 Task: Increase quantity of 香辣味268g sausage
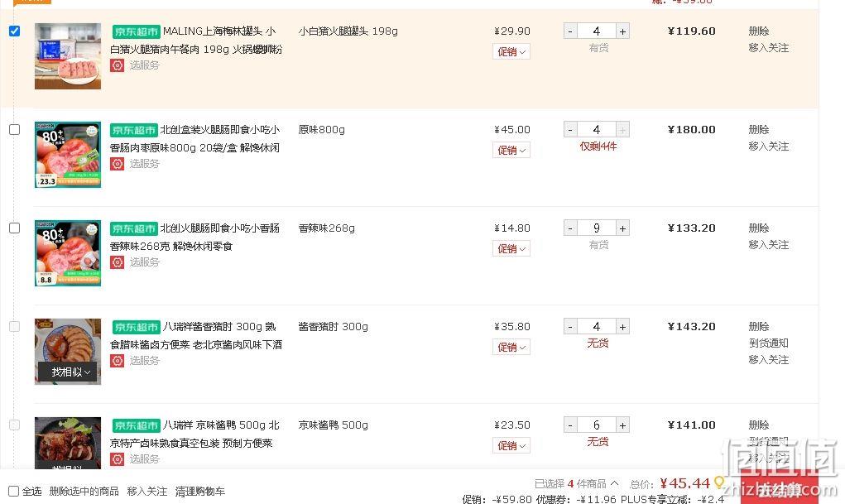[622, 228]
